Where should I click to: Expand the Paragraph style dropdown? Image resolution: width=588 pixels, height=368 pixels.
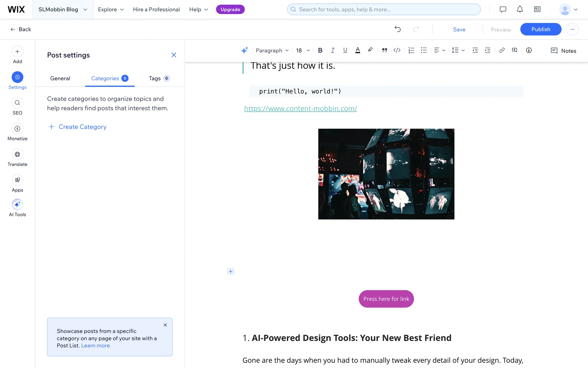(272, 51)
